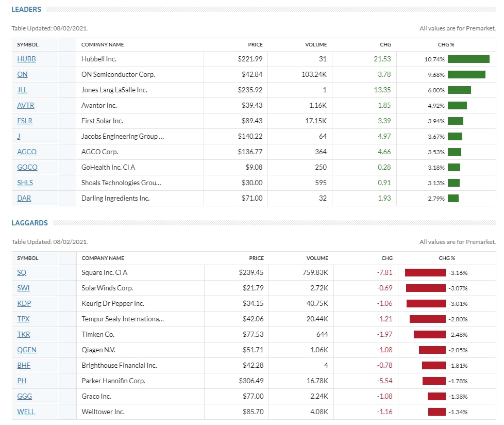Open the QGEN ticker link

pyautogui.click(x=27, y=350)
